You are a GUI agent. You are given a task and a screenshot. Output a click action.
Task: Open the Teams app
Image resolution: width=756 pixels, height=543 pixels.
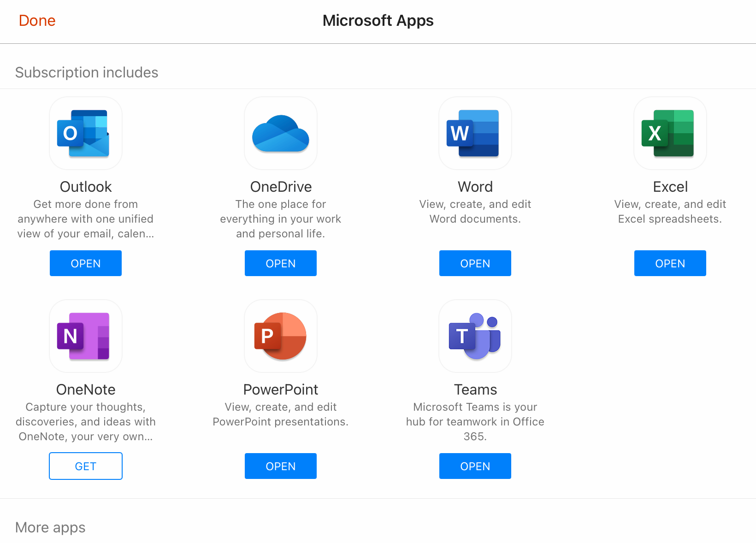pyautogui.click(x=475, y=466)
